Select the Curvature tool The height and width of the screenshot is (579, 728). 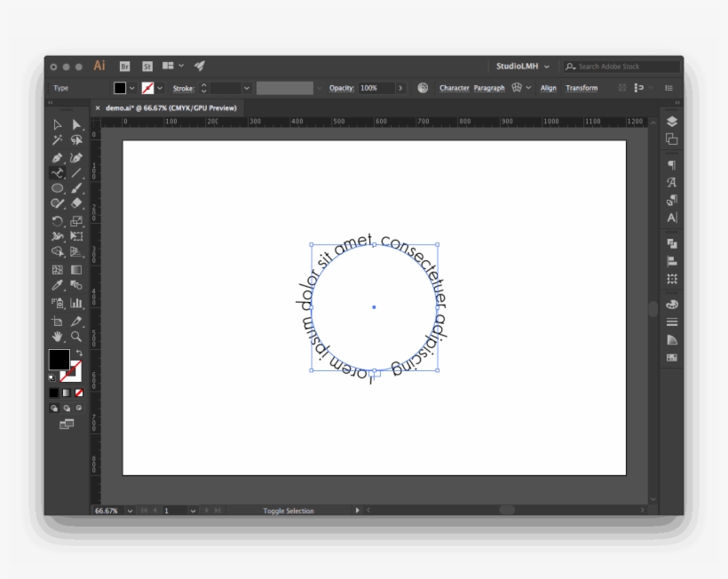(76, 158)
